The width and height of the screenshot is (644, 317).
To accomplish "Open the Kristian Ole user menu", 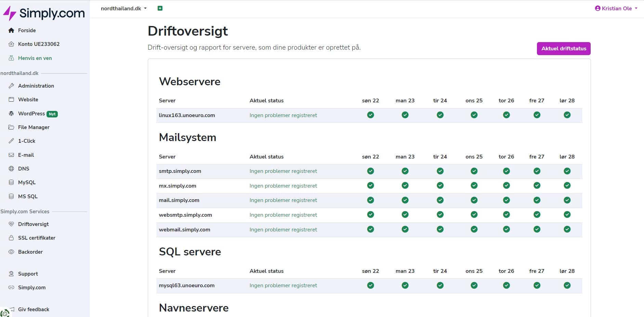I will point(616,8).
